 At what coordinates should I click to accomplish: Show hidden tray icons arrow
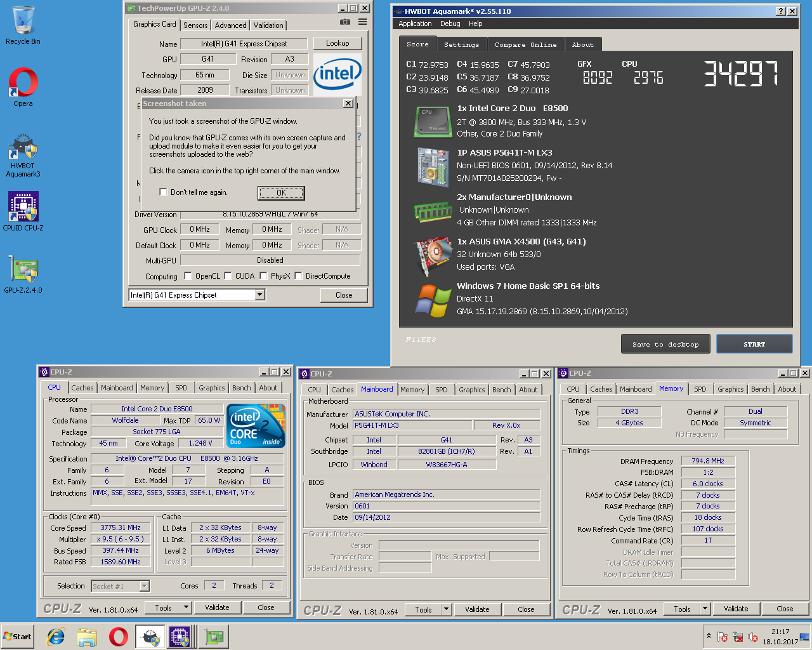pyautogui.click(x=709, y=636)
